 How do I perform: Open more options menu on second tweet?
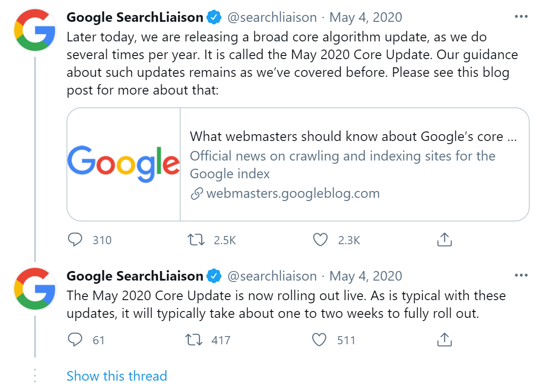[521, 276]
